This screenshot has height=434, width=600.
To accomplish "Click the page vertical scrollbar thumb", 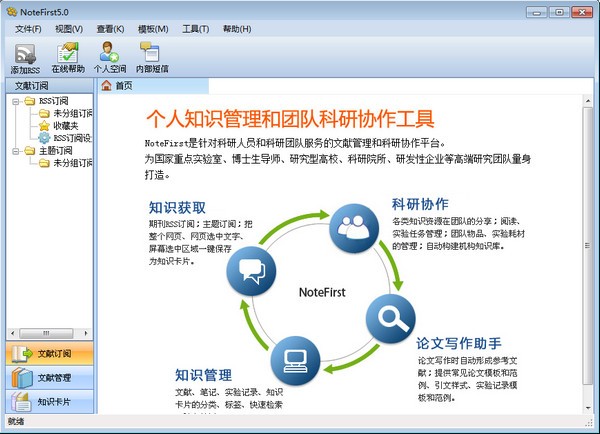I will 587,246.
